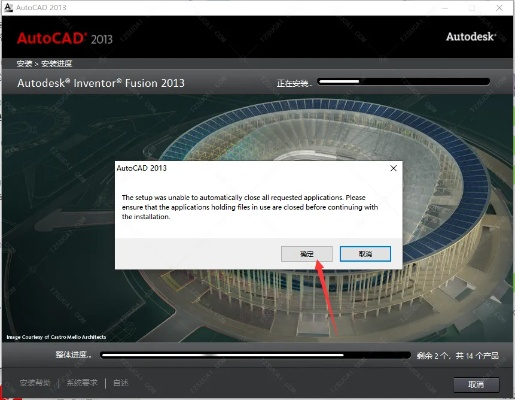Open the 安装帮助 link
This screenshot has height=400, width=515.
(35, 383)
